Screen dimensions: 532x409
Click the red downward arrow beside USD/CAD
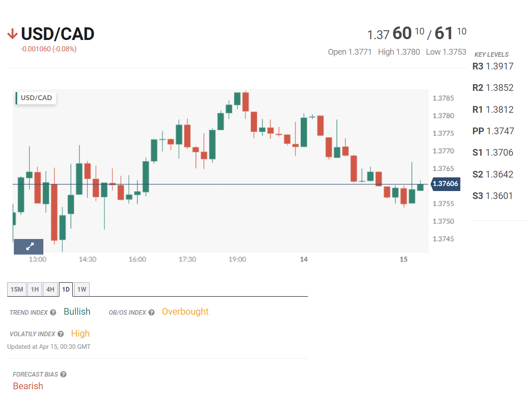tap(12, 34)
